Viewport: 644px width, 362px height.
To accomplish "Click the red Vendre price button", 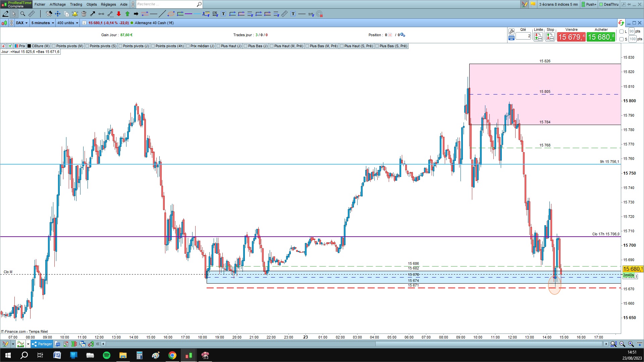I will [x=571, y=37].
